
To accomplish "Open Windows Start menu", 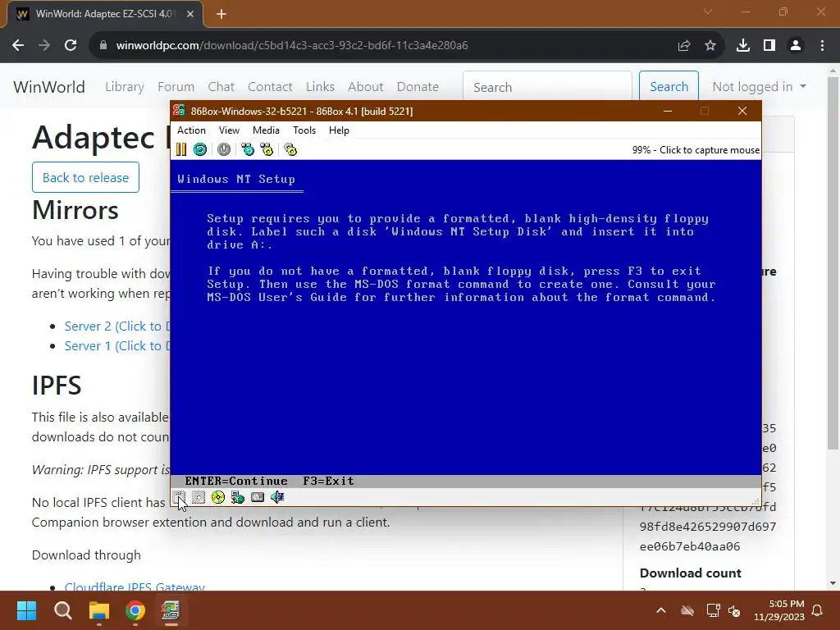I will click(x=26, y=610).
